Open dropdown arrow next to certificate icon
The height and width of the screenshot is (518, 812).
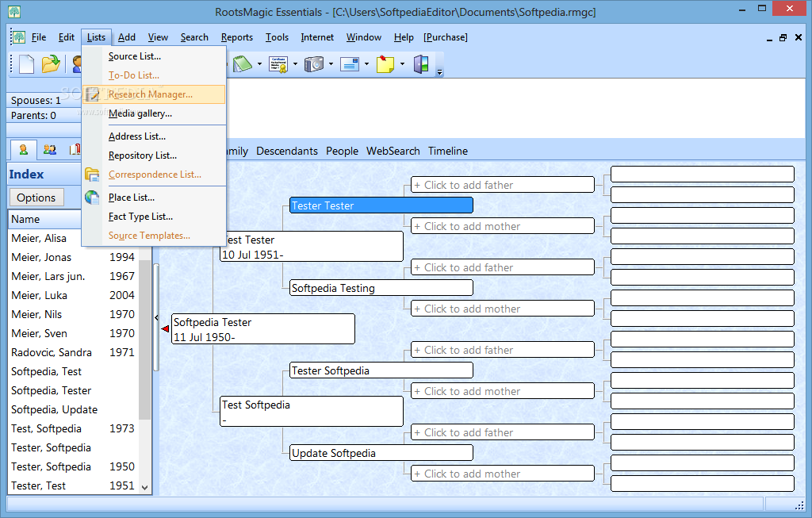point(295,64)
